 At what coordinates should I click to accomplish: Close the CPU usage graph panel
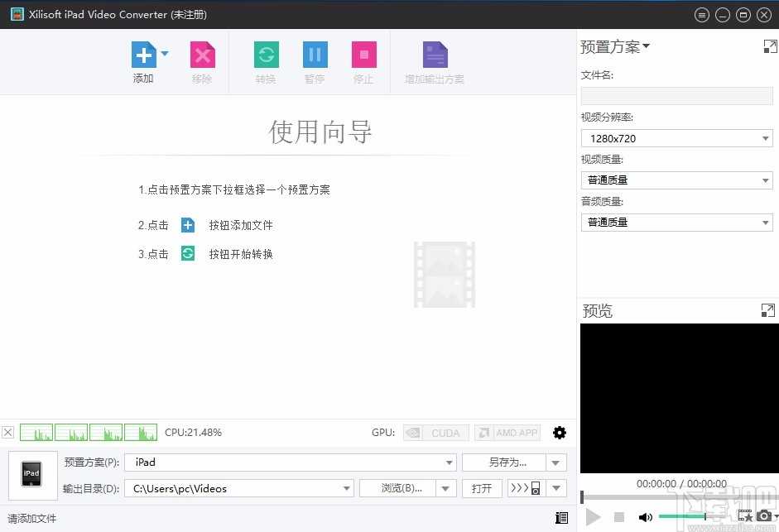8,432
